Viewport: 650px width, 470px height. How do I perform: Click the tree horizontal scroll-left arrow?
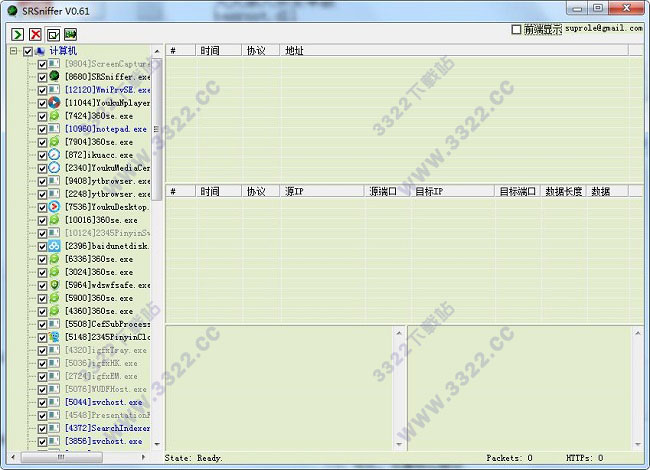click(13, 457)
